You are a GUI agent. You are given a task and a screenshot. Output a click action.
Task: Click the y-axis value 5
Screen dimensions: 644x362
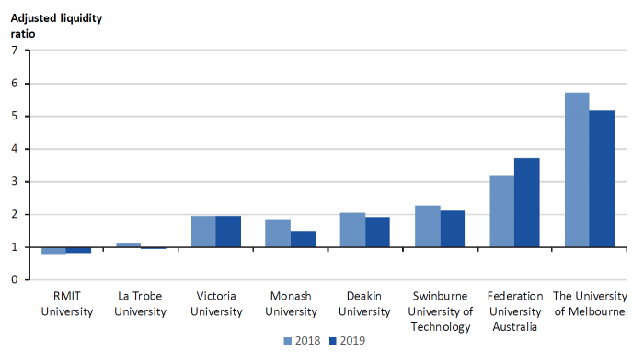(15, 116)
